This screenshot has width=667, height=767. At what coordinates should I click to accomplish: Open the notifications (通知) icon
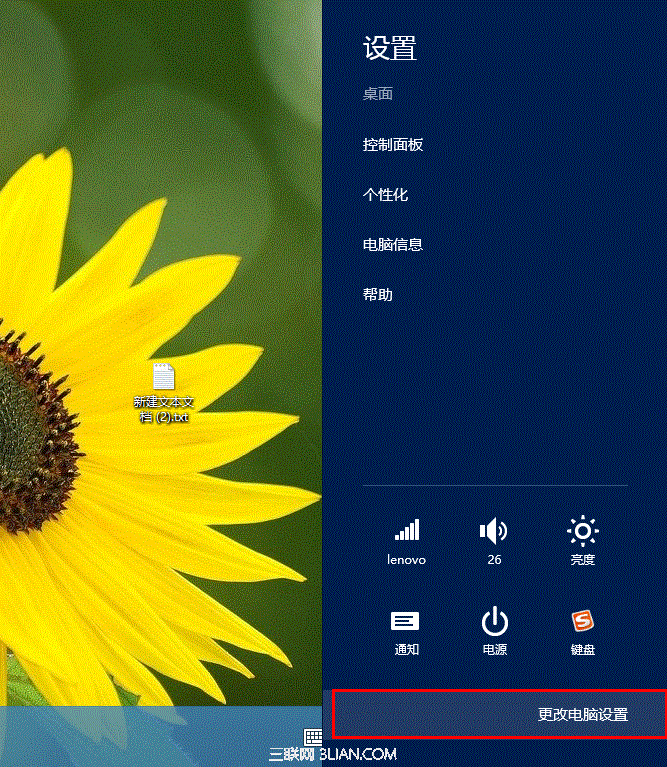click(x=405, y=621)
